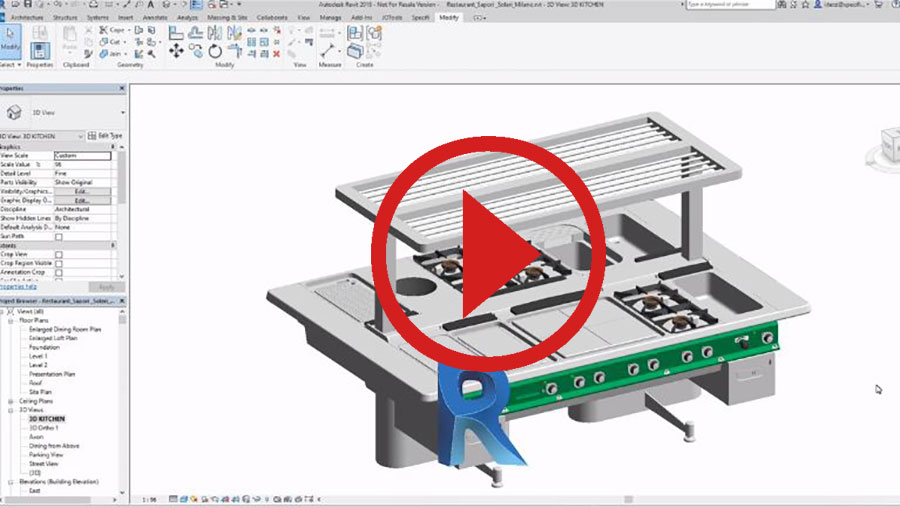Open the 3D View type selector dropdown
Viewport: 900px width, 507px height.
[x=123, y=113]
